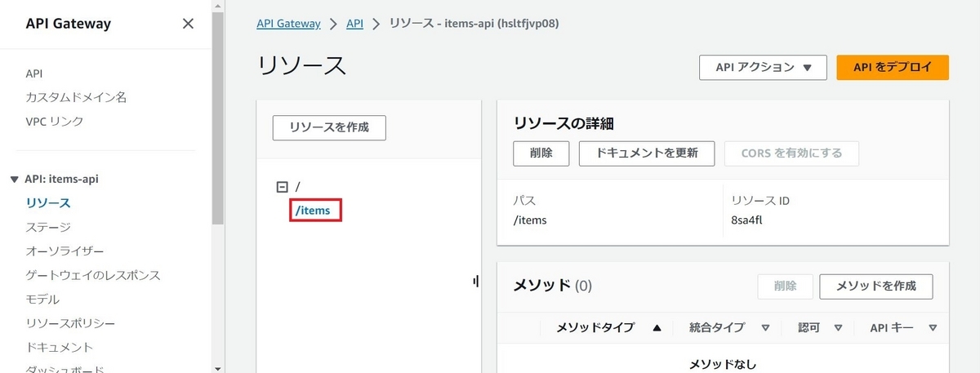
Task: Select the /items resource in tree
Action: [x=314, y=211]
